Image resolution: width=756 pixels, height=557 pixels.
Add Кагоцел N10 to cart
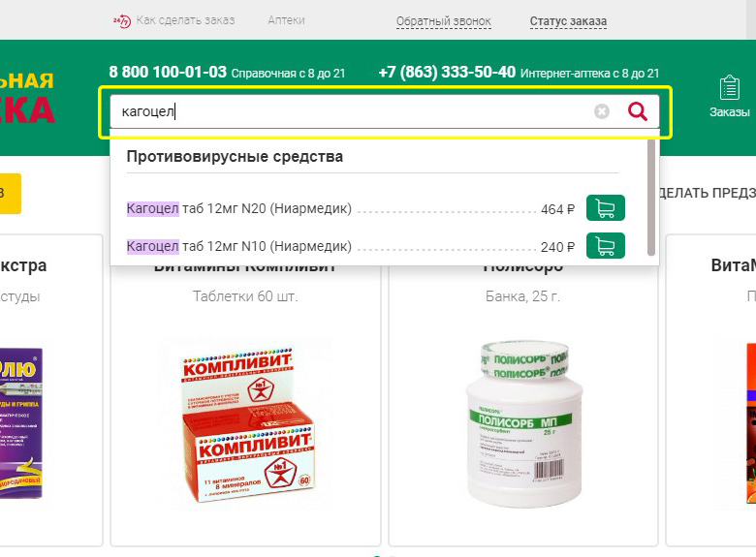pos(606,246)
